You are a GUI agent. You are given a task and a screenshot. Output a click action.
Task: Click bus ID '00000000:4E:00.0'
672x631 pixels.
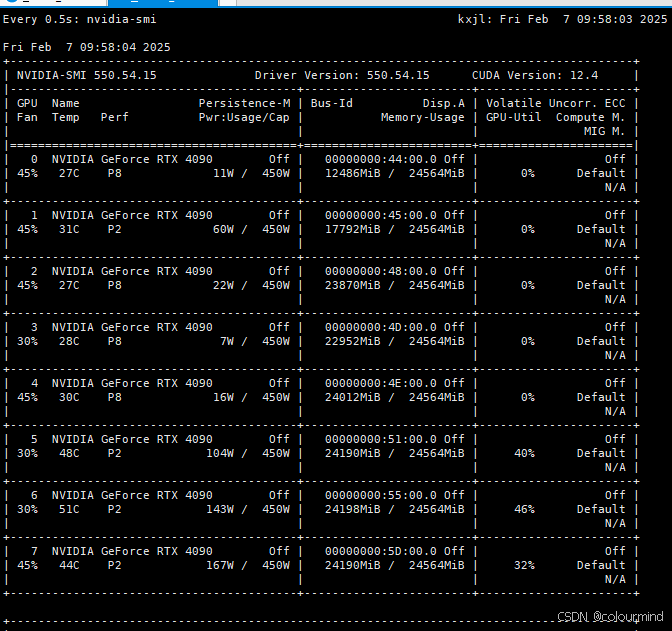[x=381, y=383]
